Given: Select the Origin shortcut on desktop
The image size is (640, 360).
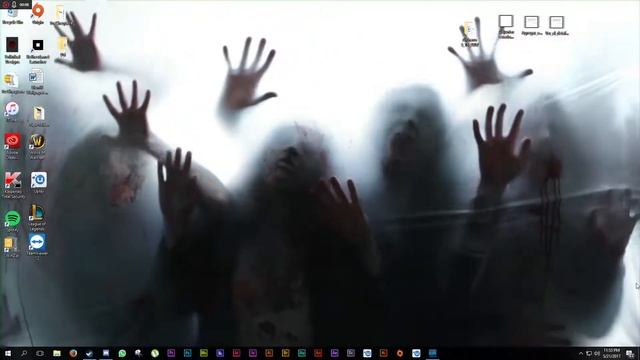Looking at the screenshot, I should click(x=38, y=13).
